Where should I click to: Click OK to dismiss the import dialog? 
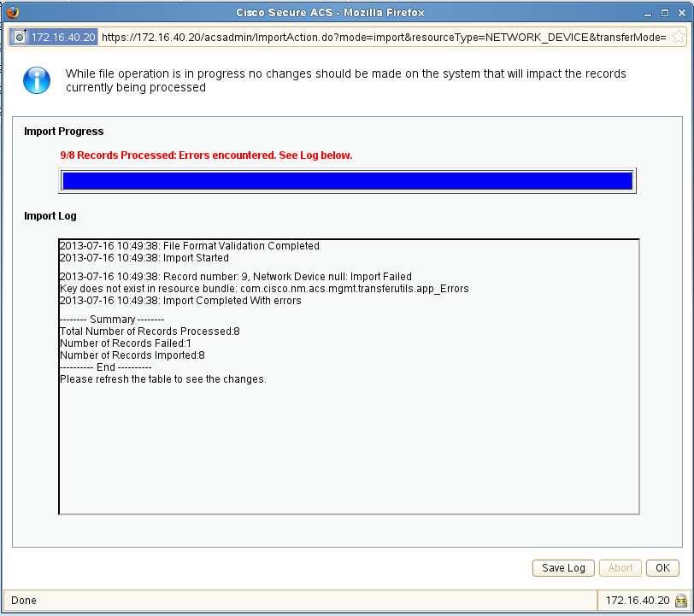tap(662, 568)
